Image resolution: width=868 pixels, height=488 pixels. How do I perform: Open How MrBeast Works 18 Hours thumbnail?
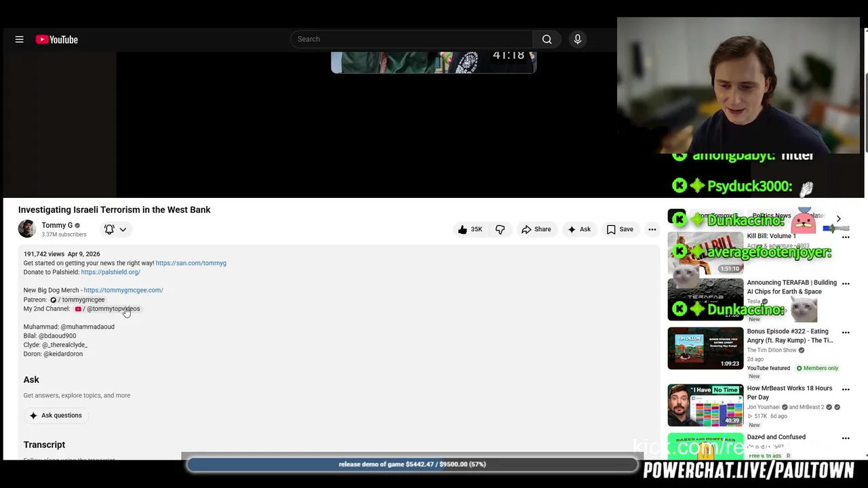tap(705, 405)
